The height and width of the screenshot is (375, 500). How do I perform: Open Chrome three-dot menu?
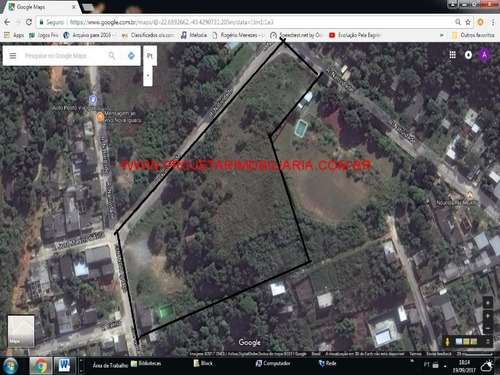[x=493, y=22]
